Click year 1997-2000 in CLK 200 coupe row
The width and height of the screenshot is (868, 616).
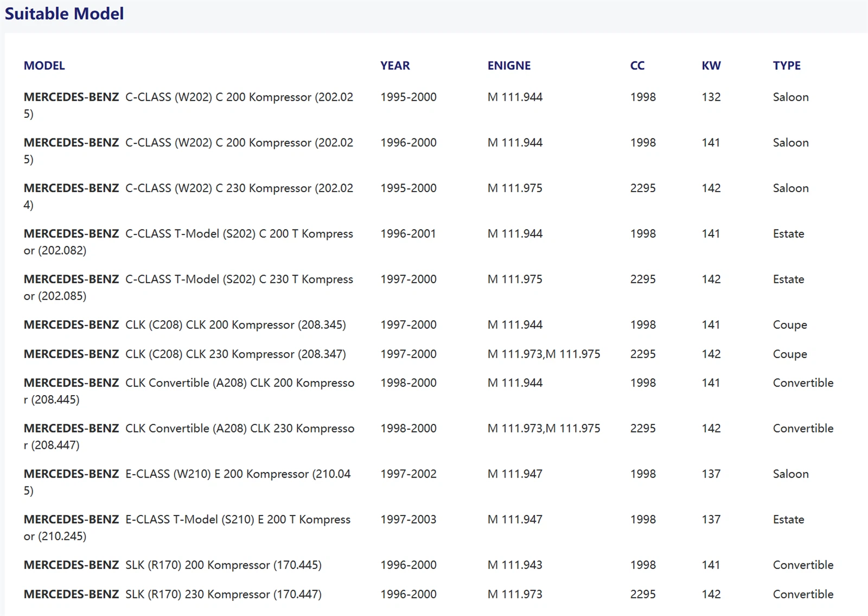tap(409, 325)
